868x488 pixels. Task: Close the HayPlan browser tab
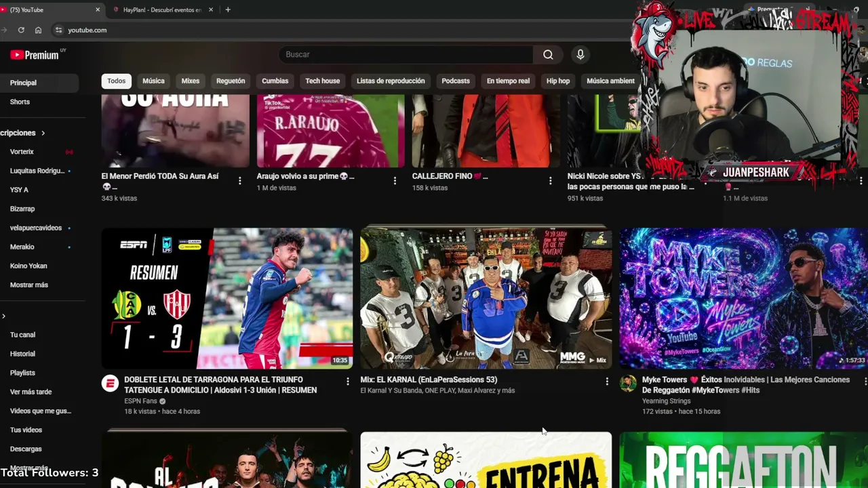[x=211, y=9]
